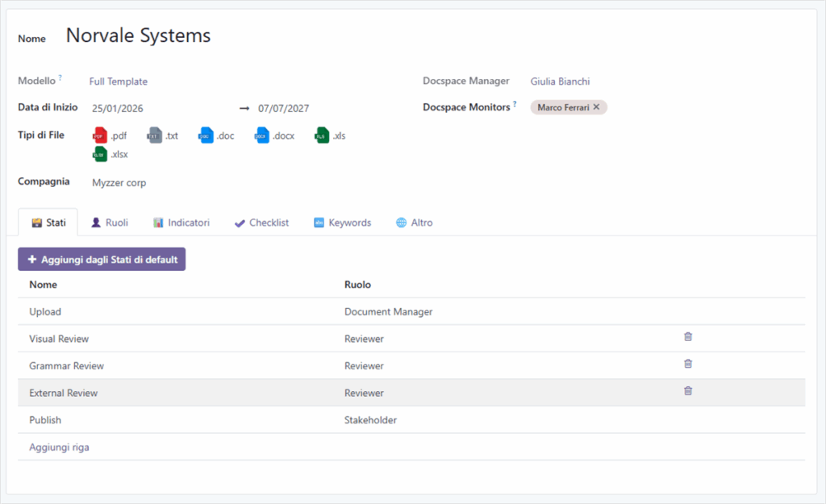This screenshot has width=826, height=504.
Task: Click the Aggiungi riga link
Action: tap(59, 447)
